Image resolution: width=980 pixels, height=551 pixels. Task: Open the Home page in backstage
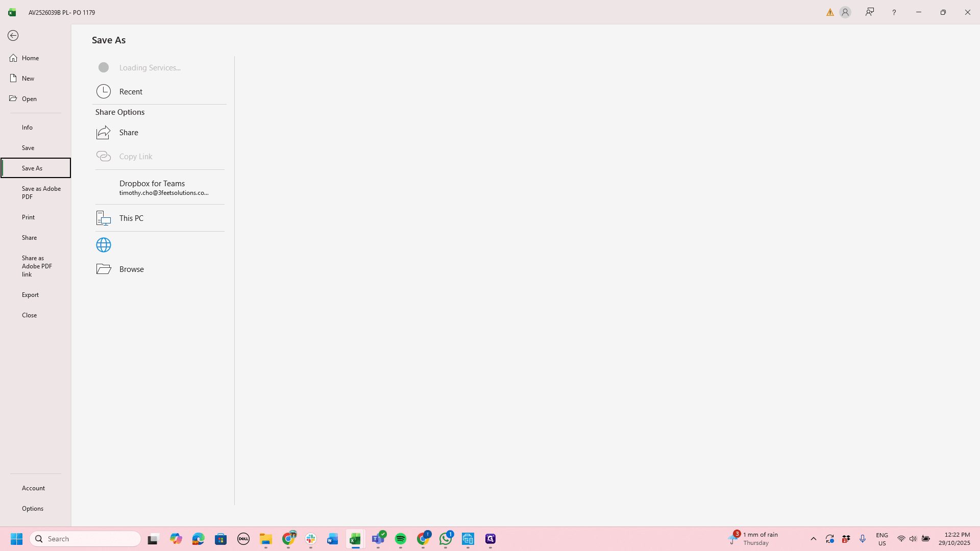coord(35,58)
